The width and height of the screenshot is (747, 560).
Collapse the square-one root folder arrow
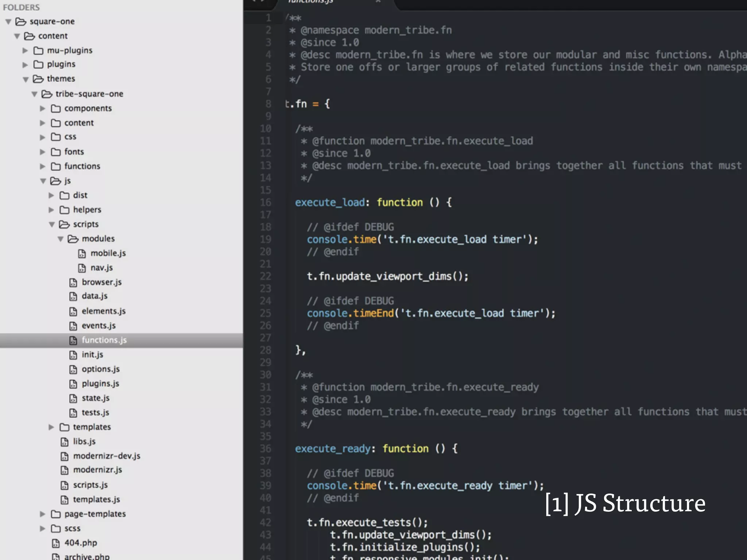pyautogui.click(x=8, y=22)
